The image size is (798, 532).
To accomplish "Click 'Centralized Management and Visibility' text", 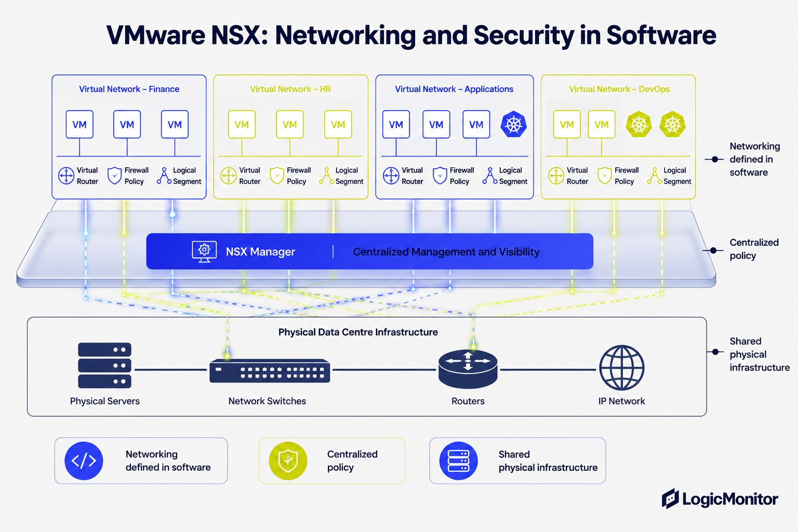I will [446, 251].
